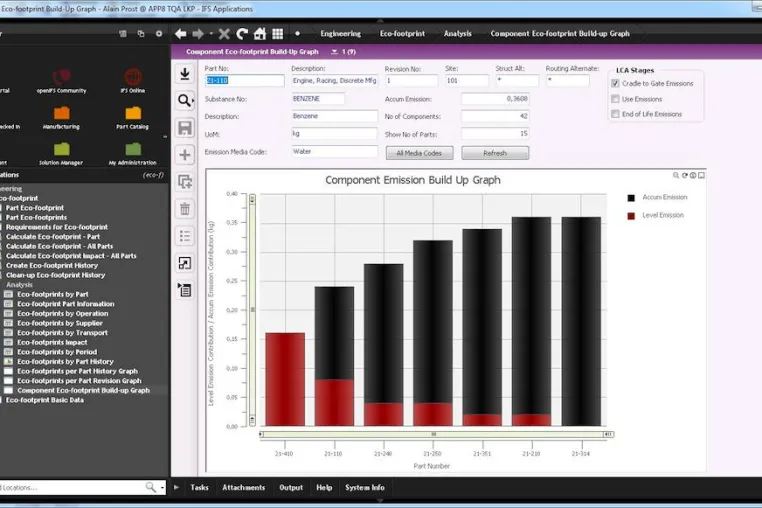The image size is (762, 508).
Task: Click the Refresh button
Action: point(495,153)
